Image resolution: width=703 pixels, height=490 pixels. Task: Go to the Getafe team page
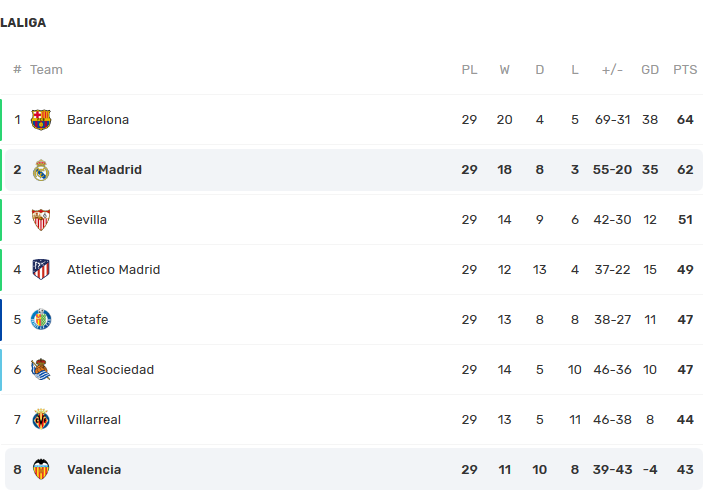[x=87, y=320]
